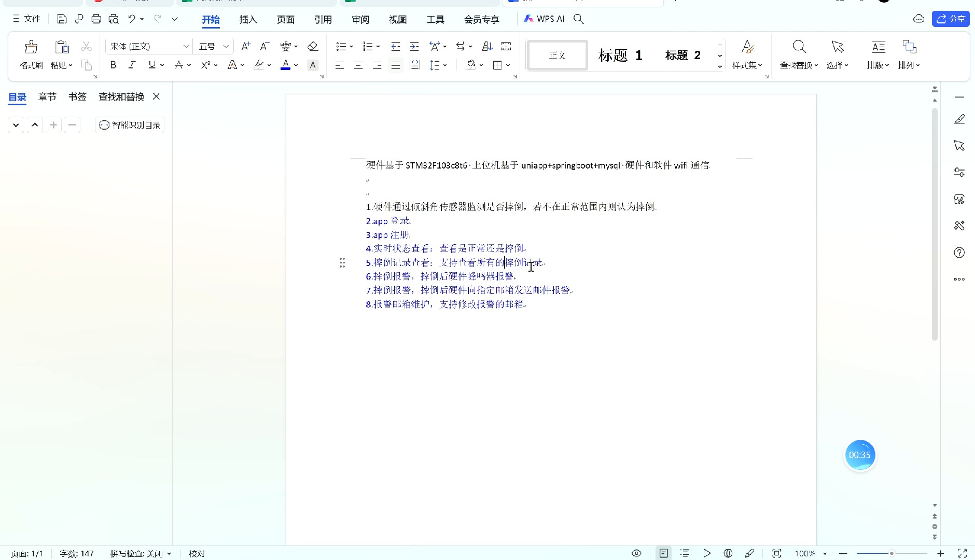
Task: Switch to the 插入 ribbon tab
Action: [x=248, y=19]
